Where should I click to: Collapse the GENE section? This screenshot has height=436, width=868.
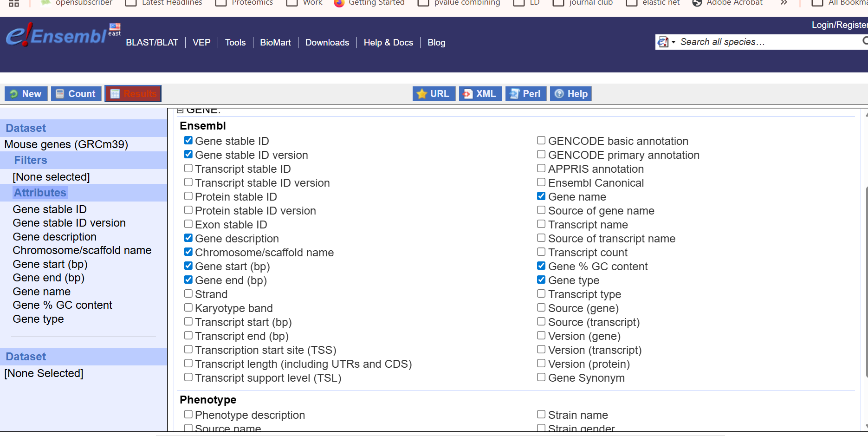(180, 111)
